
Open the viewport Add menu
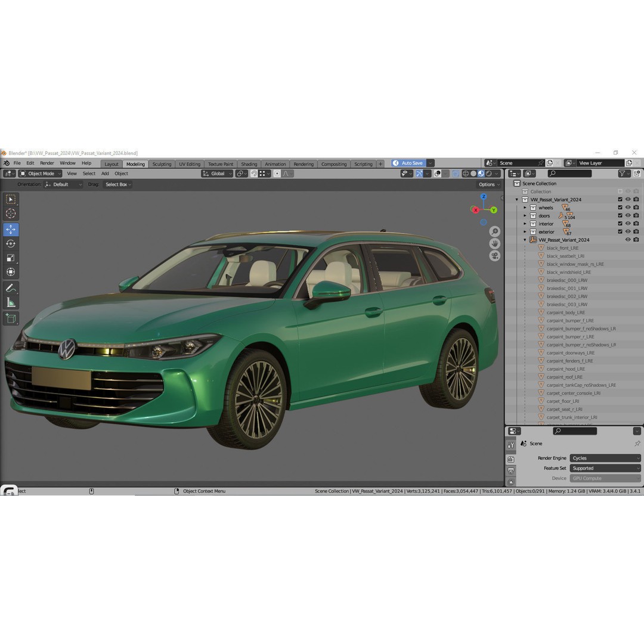105,174
